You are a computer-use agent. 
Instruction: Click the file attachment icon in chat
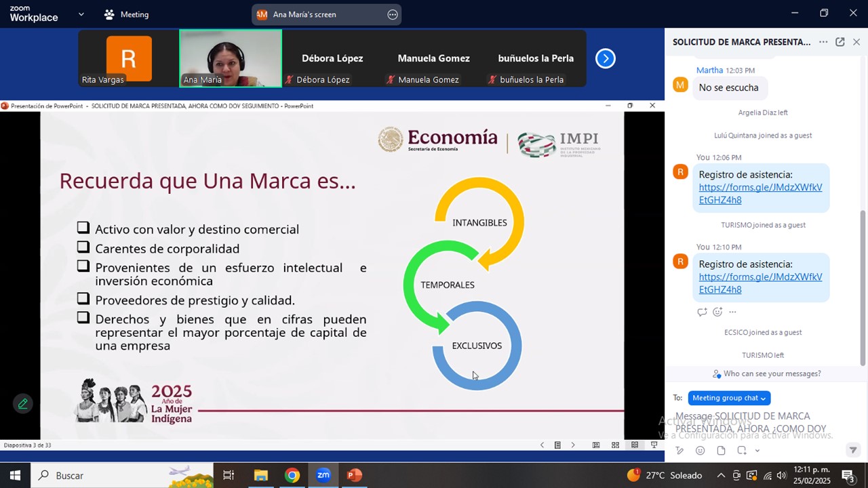point(721,451)
